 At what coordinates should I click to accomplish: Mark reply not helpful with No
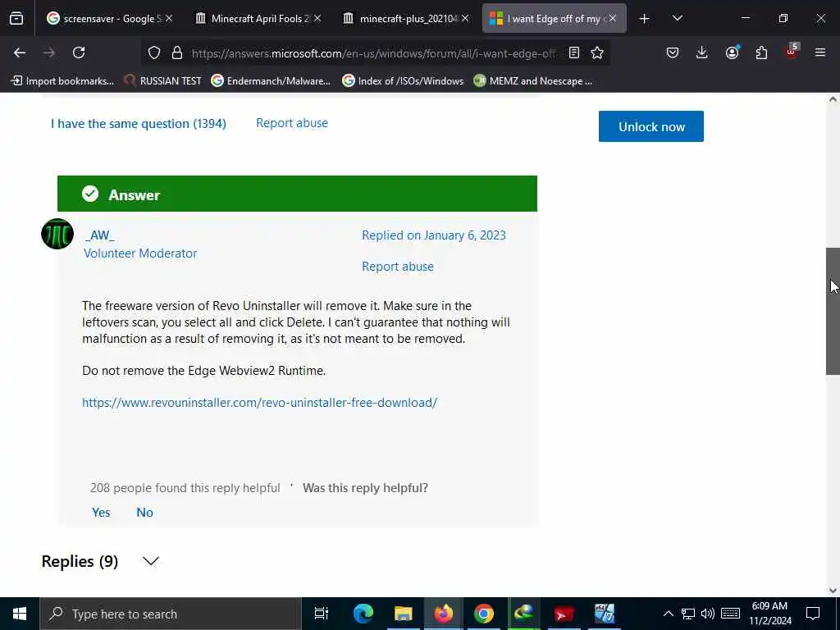144,512
